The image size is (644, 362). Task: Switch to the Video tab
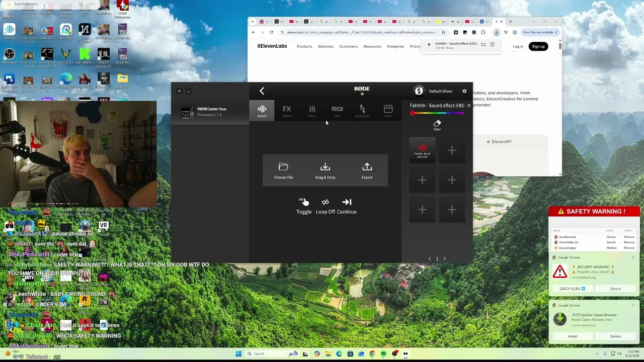(x=388, y=111)
